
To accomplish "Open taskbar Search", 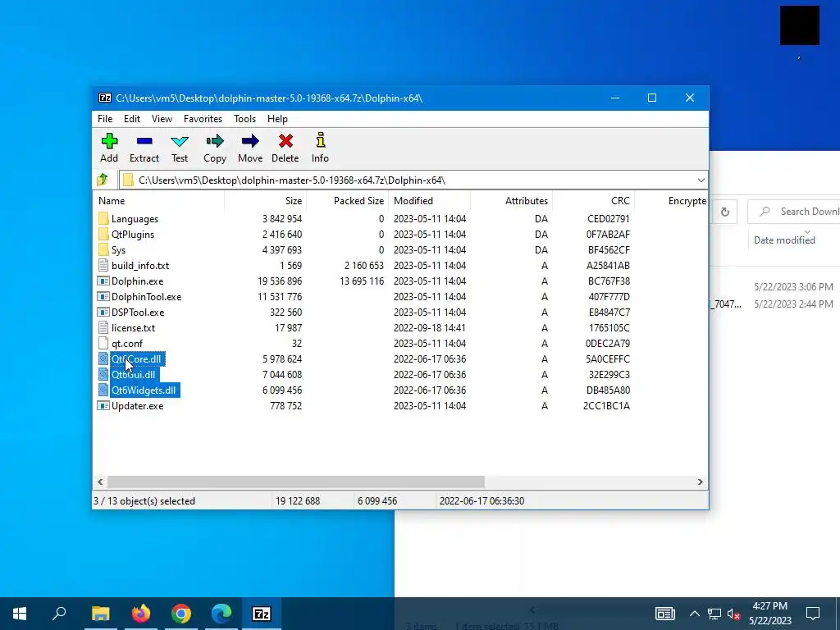I will (x=59, y=614).
